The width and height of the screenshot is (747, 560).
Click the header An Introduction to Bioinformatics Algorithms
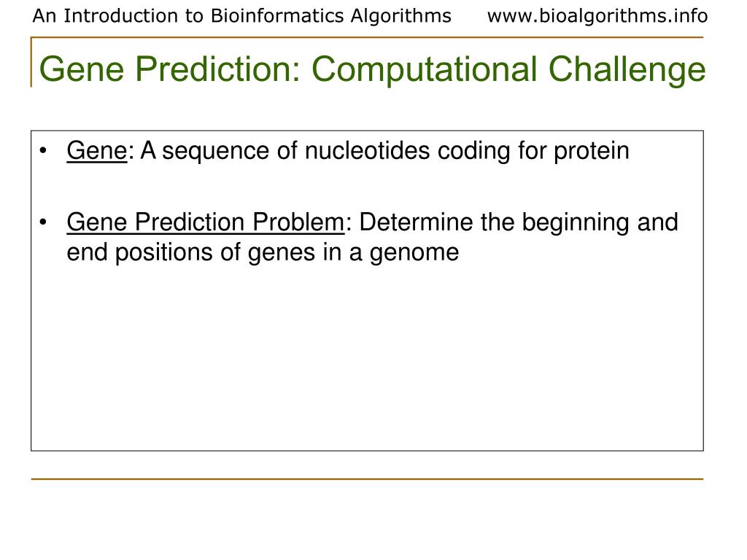241,16
